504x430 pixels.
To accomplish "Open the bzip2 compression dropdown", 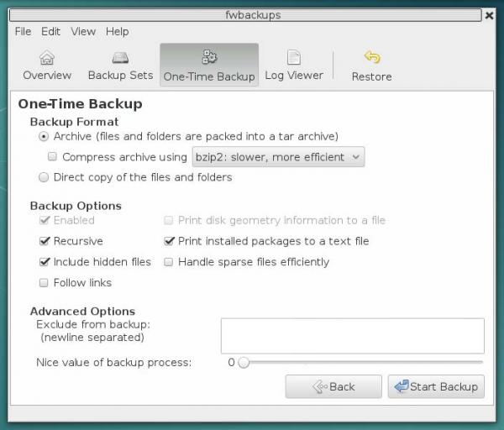I will [278, 157].
